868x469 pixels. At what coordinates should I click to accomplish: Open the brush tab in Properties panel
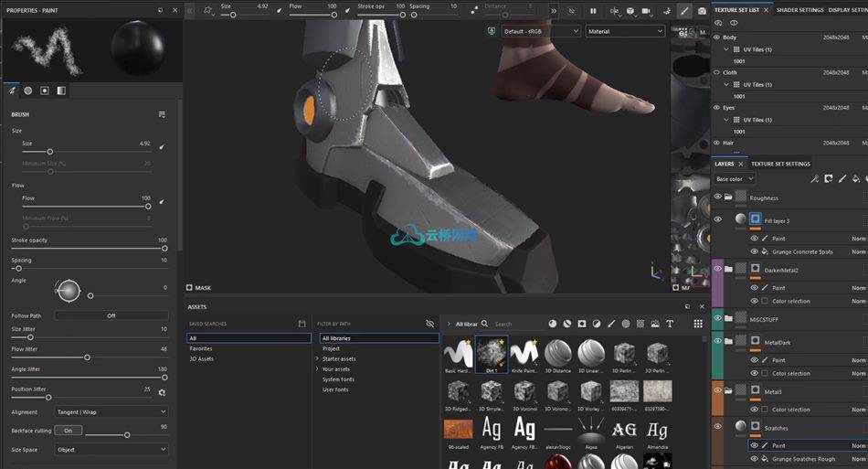point(12,91)
